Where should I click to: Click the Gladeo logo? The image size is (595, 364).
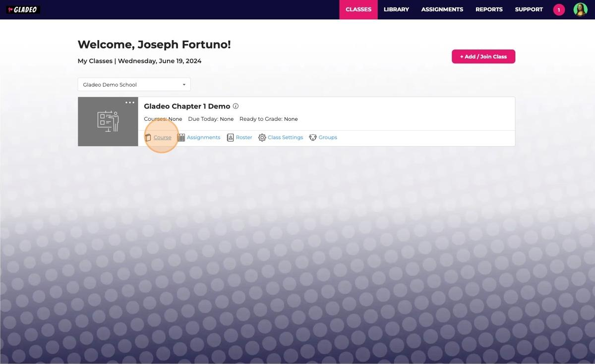pyautogui.click(x=23, y=9)
